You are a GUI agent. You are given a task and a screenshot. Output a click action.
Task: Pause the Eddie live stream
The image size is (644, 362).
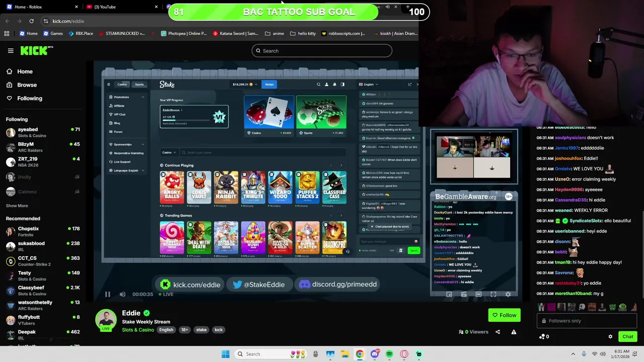pyautogui.click(x=107, y=294)
